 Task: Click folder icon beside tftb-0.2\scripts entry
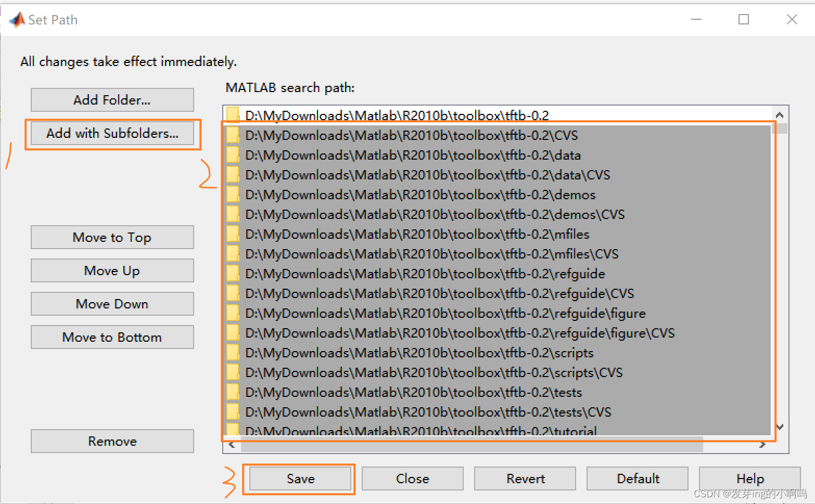point(233,353)
